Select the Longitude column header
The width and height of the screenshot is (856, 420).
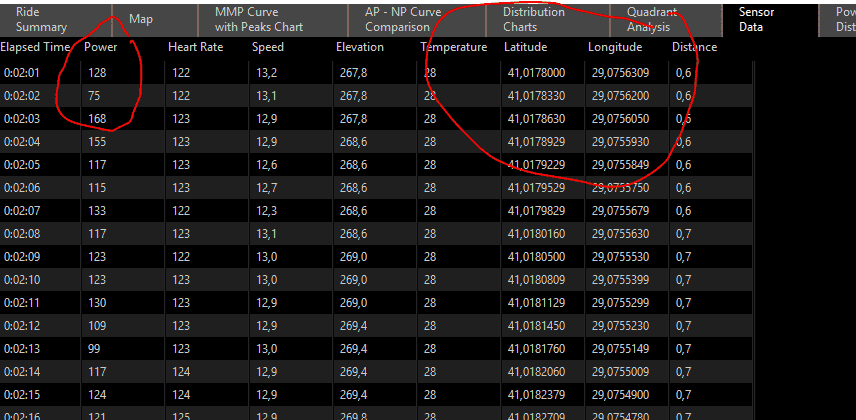point(614,48)
